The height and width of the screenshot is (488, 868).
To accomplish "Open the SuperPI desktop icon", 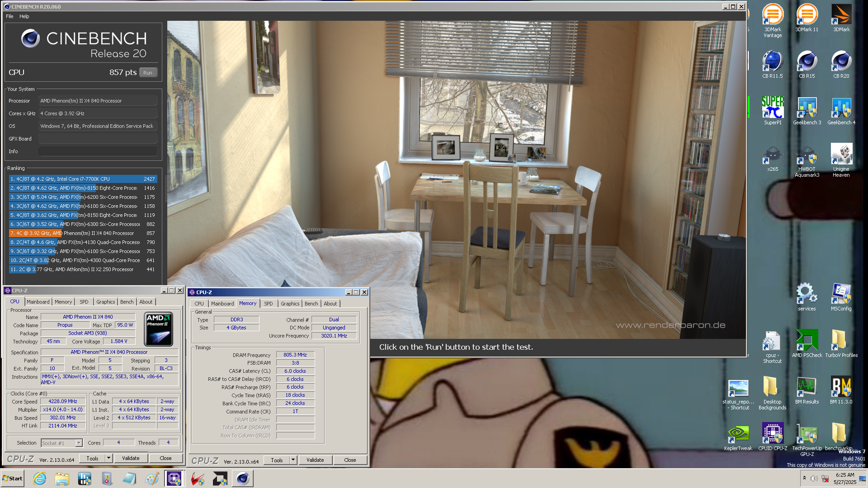I will [x=773, y=111].
